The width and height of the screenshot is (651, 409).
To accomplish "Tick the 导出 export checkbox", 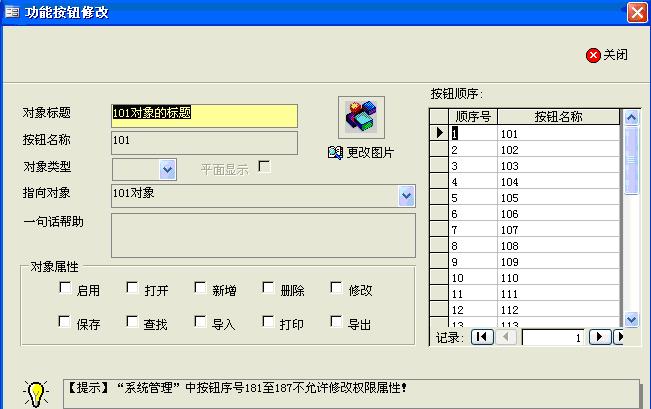I will pos(336,322).
